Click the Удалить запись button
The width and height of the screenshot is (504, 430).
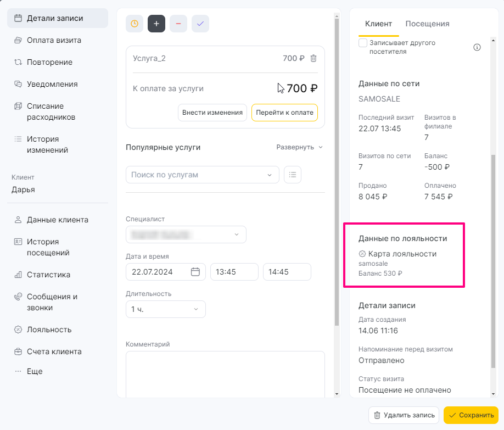(404, 415)
